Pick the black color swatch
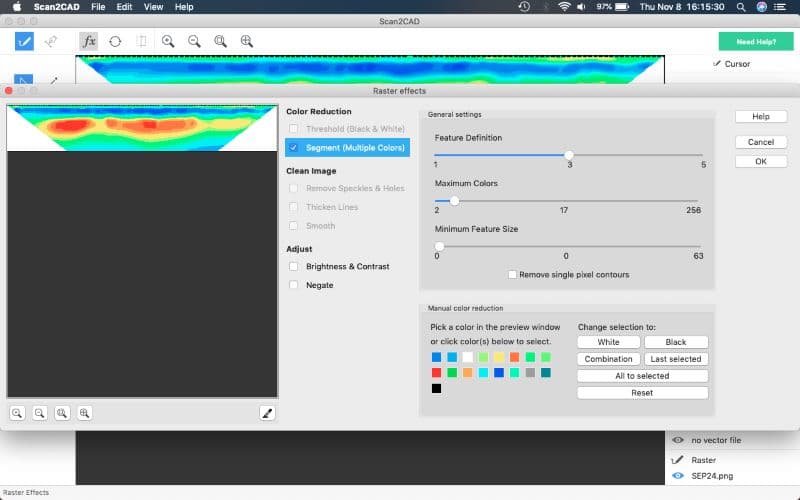This screenshot has height=500, width=800. (436, 388)
